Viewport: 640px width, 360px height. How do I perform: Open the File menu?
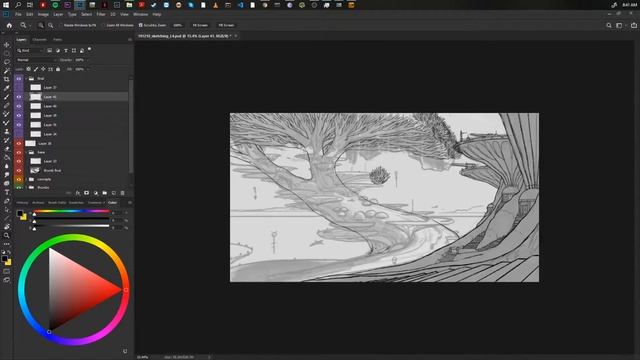pyautogui.click(x=18, y=14)
